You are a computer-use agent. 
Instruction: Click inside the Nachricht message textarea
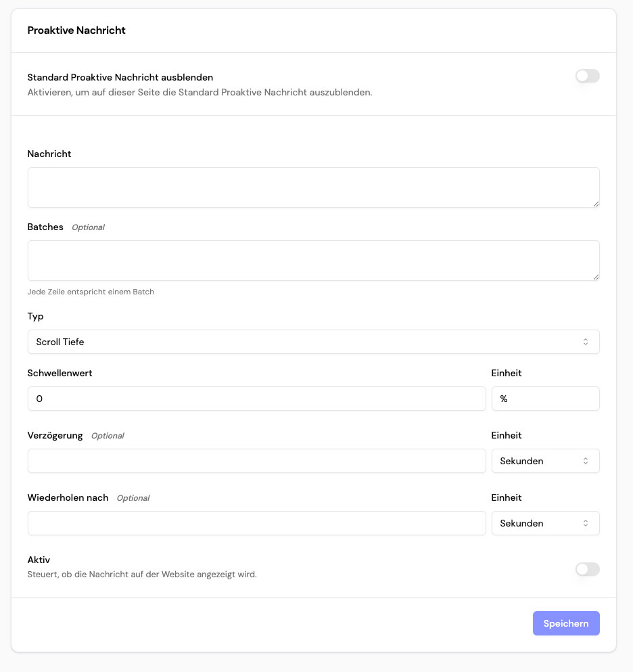[x=313, y=187]
